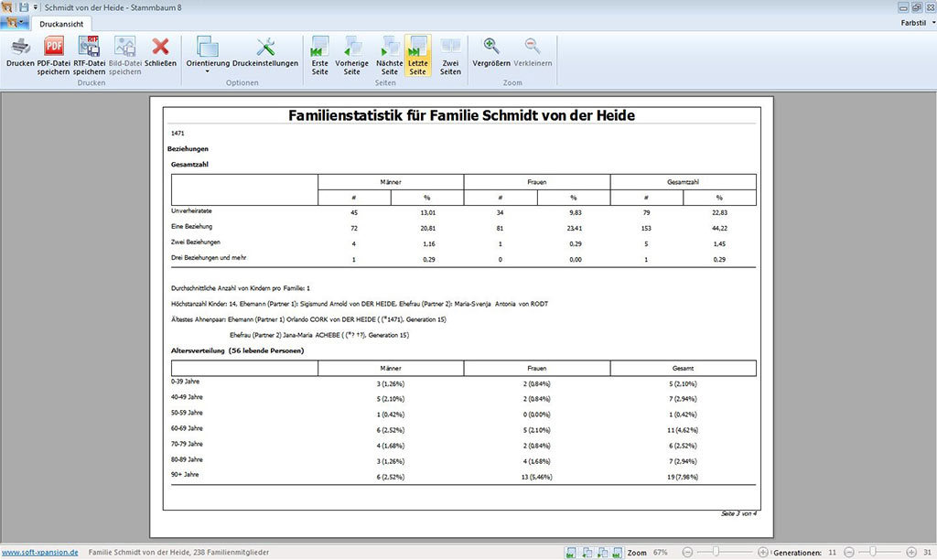Go to Vorherige Seite
This screenshot has width=937, height=560.
coord(352,56)
